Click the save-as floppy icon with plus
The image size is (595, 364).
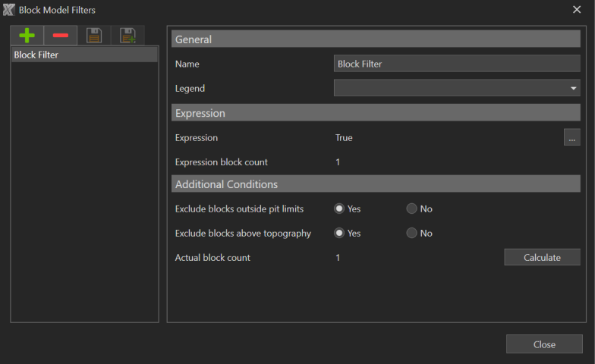coord(127,36)
